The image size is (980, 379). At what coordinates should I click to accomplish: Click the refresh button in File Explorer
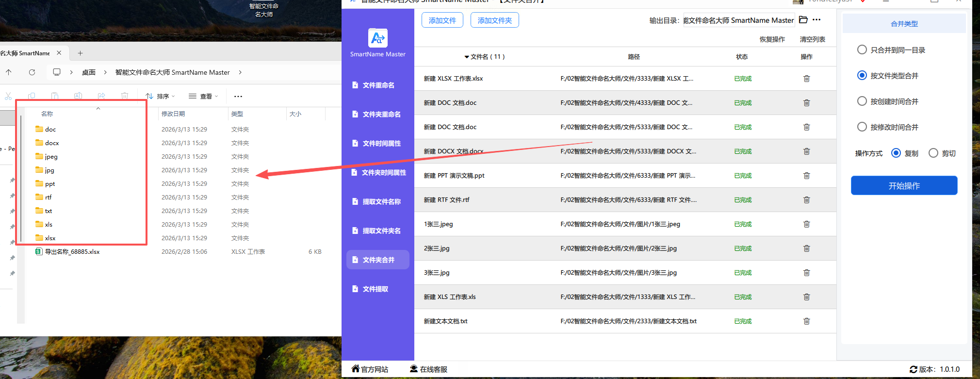click(x=32, y=72)
